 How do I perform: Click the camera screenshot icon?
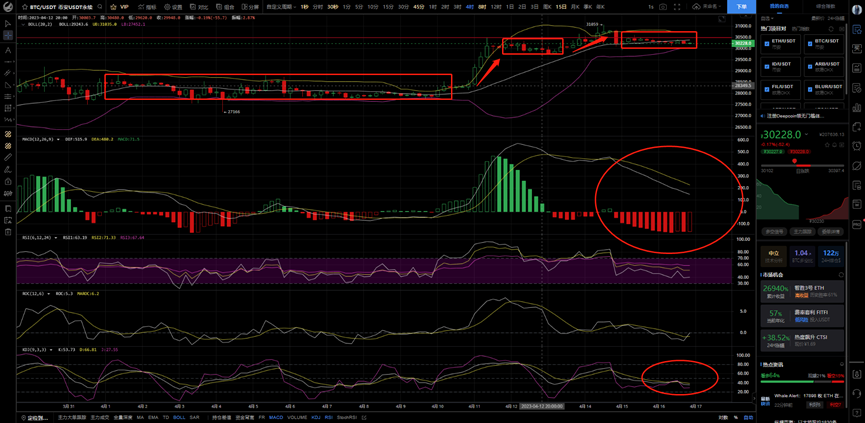click(x=663, y=7)
